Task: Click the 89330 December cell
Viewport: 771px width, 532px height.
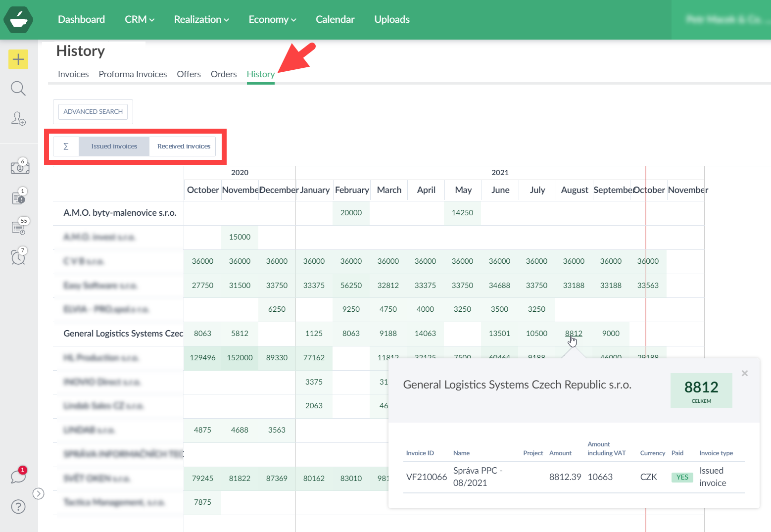Action: tap(277, 358)
